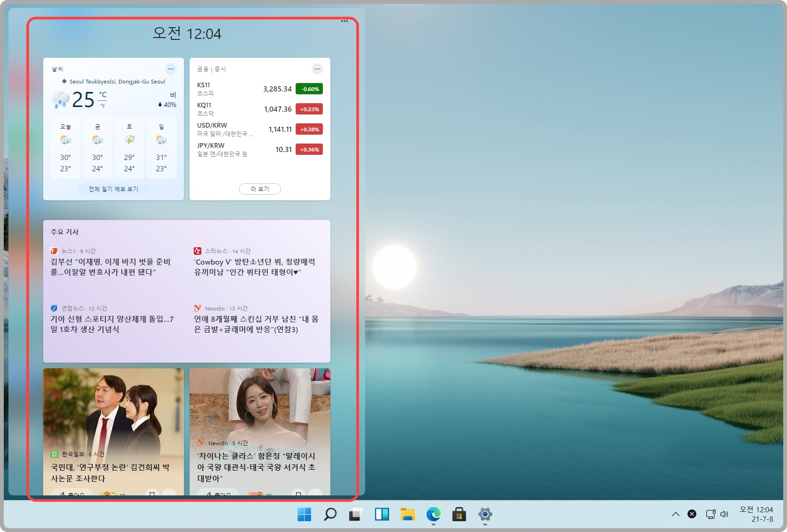Image resolution: width=787 pixels, height=532 pixels.
Task: Open 차이나는 클라스 함은정 headline
Action: [x=256, y=467]
